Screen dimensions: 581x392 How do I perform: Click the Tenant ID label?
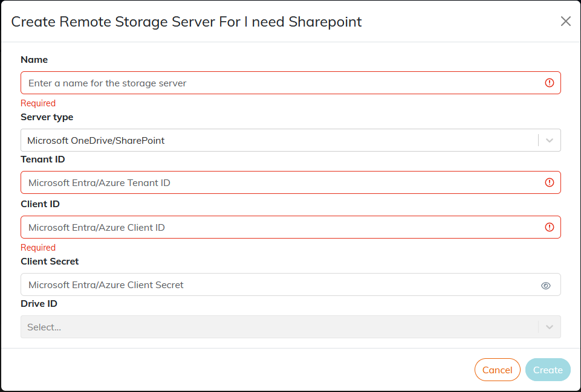[x=42, y=159]
